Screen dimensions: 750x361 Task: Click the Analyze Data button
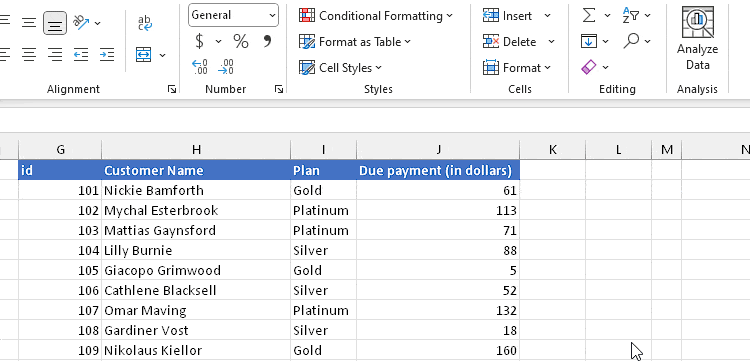tap(697, 39)
